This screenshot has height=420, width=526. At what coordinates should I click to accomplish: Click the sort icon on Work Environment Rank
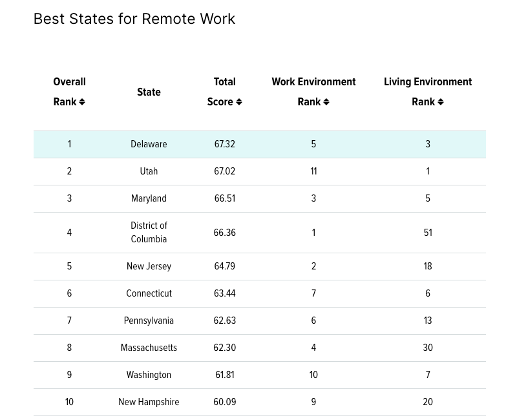point(326,101)
